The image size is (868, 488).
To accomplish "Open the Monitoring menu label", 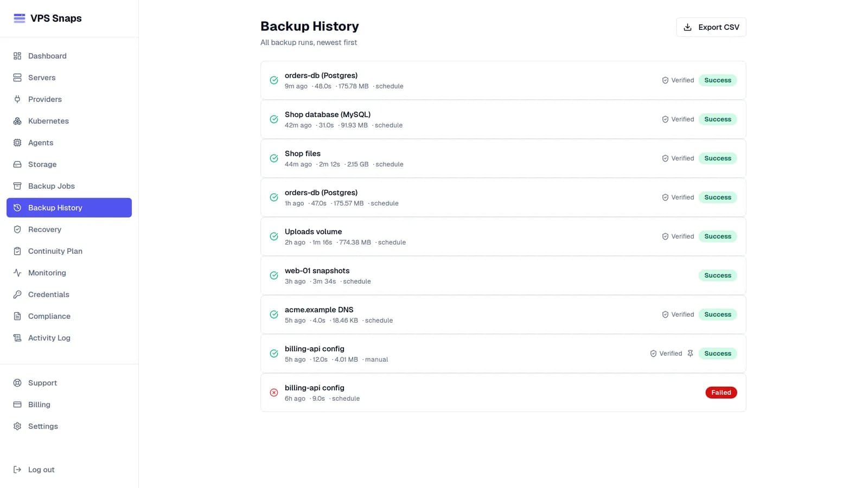I will 47,273.
